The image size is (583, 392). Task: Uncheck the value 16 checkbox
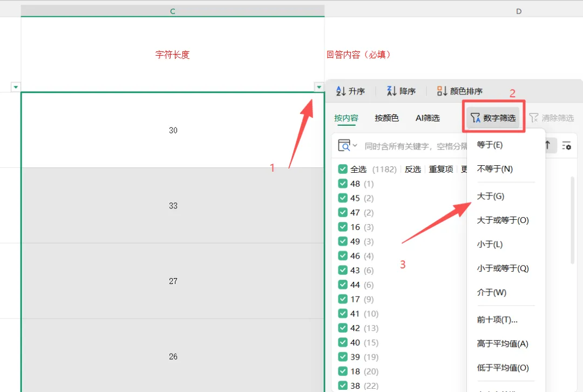pyautogui.click(x=343, y=227)
